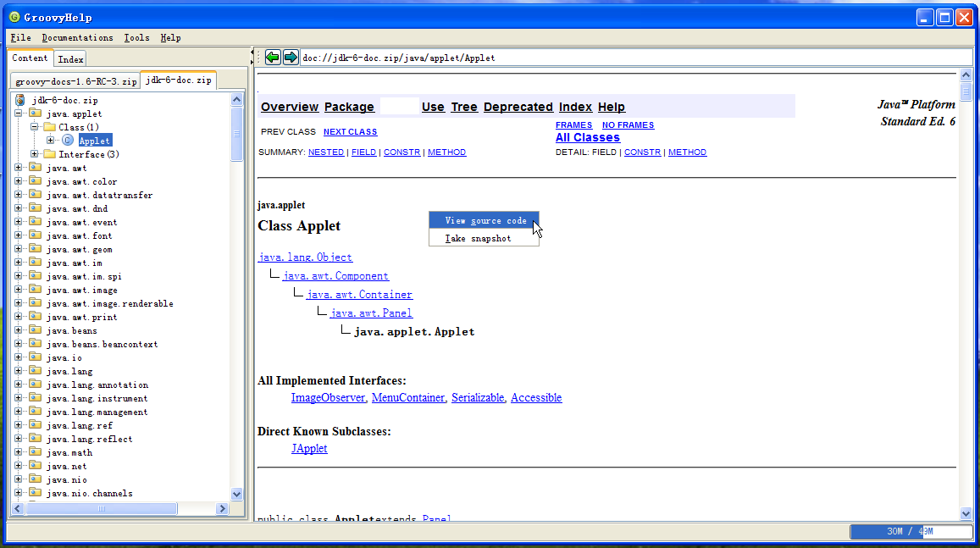980x548 pixels.
Task: Follow the java.awt.Component link
Action: tap(335, 275)
